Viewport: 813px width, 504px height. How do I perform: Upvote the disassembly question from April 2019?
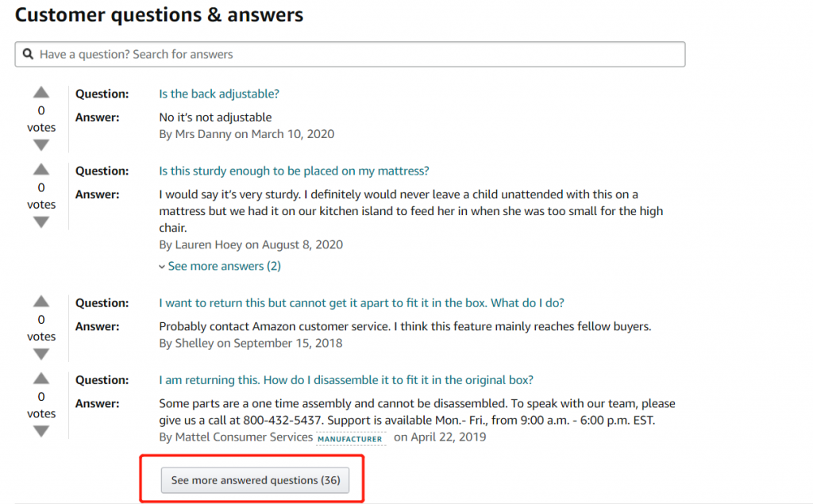coord(40,379)
